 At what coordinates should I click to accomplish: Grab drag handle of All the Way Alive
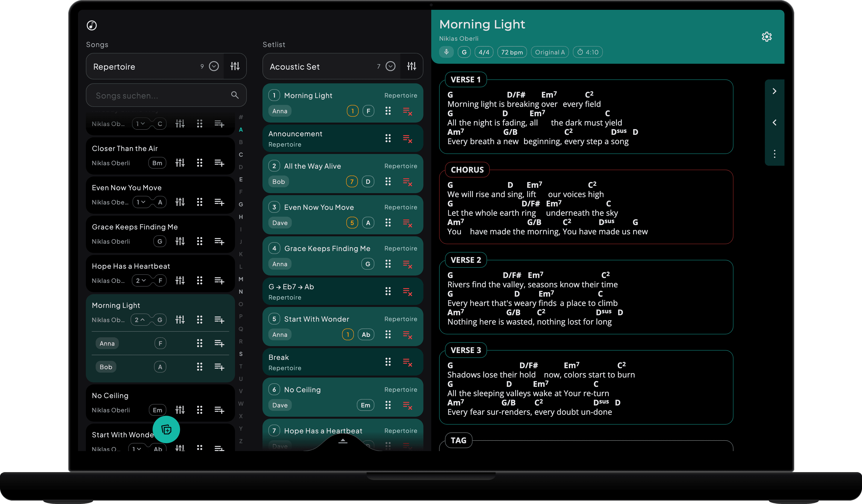point(388,182)
